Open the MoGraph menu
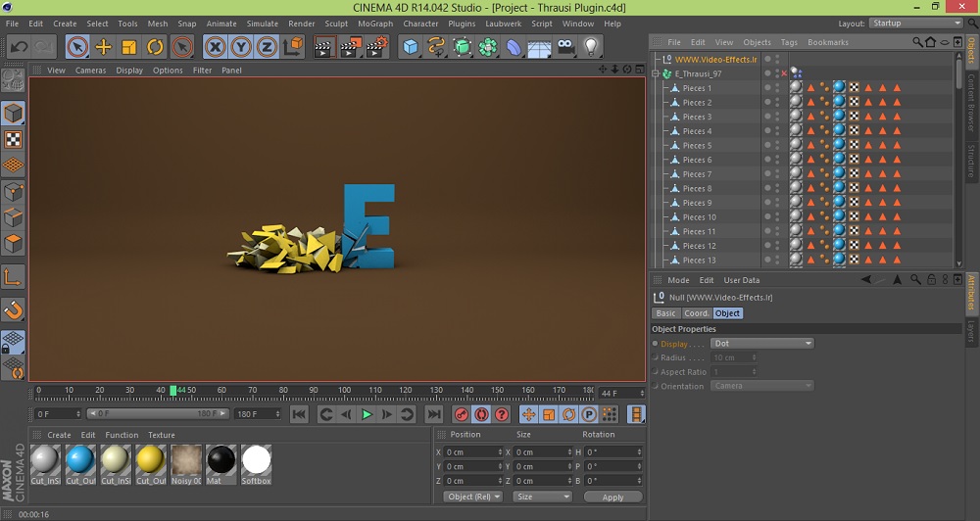Viewport: 980px width, 521px height. 375,24
